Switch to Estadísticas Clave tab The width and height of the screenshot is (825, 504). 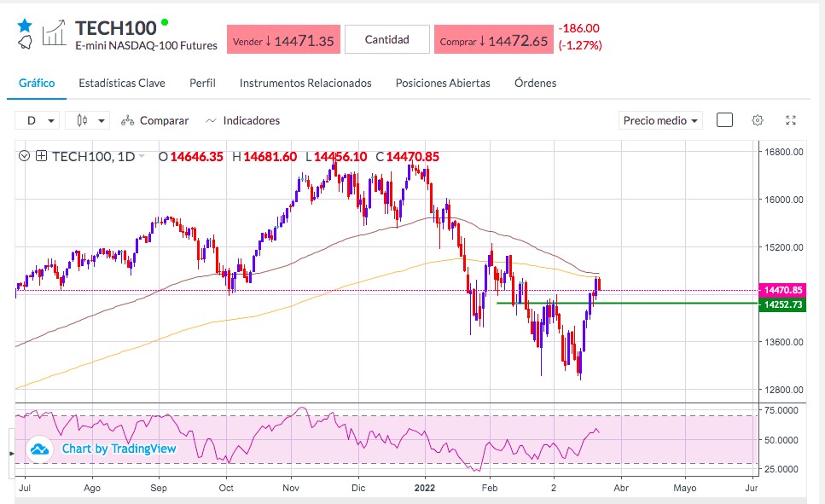click(x=122, y=83)
